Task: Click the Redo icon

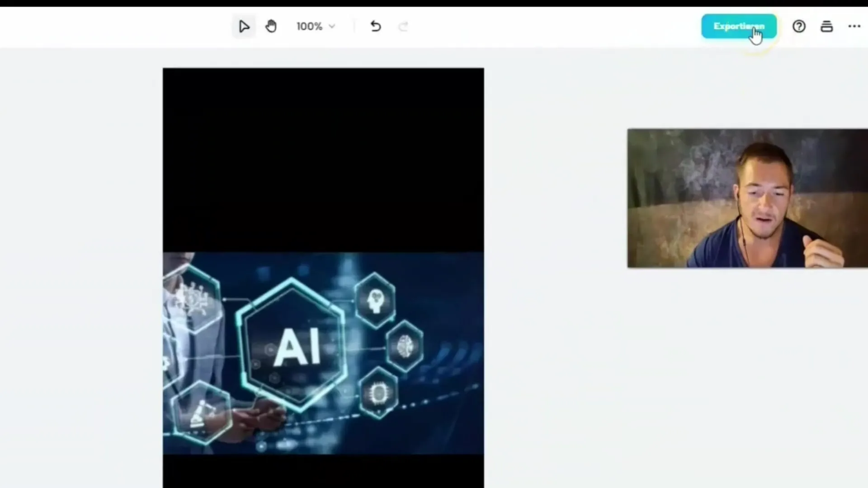Action: click(x=403, y=26)
